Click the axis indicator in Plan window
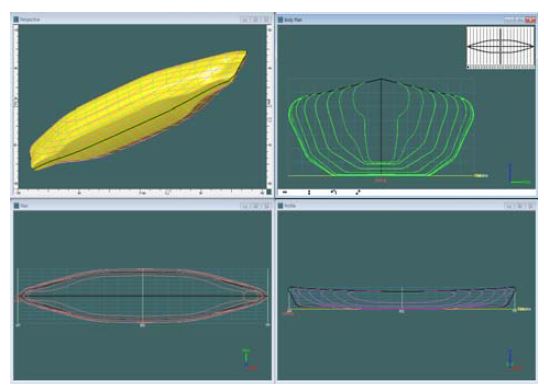Viewport: 544px width, 388px height. coord(249,360)
